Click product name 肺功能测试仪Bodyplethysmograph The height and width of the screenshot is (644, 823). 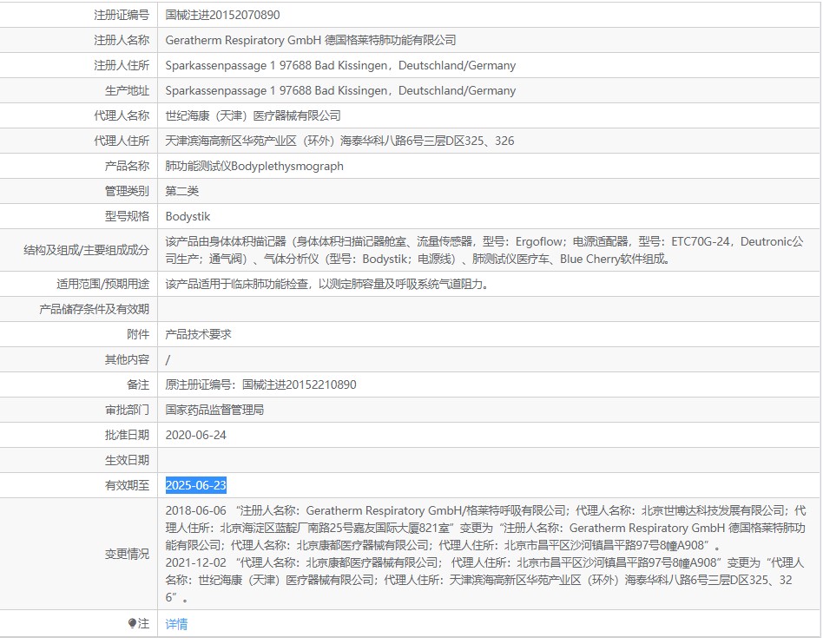254,166
